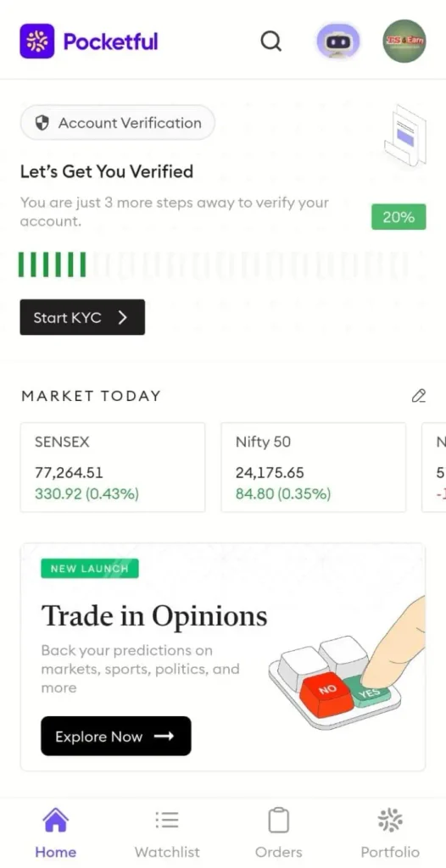Edit Market Today with pencil icon
Image resolution: width=446 pixels, height=868 pixels.
coord(419,396)
